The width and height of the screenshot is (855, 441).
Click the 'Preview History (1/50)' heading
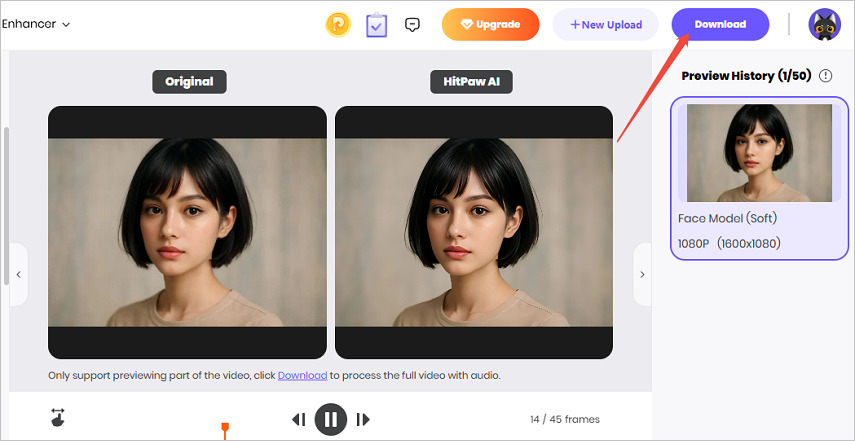click(746, 76)
